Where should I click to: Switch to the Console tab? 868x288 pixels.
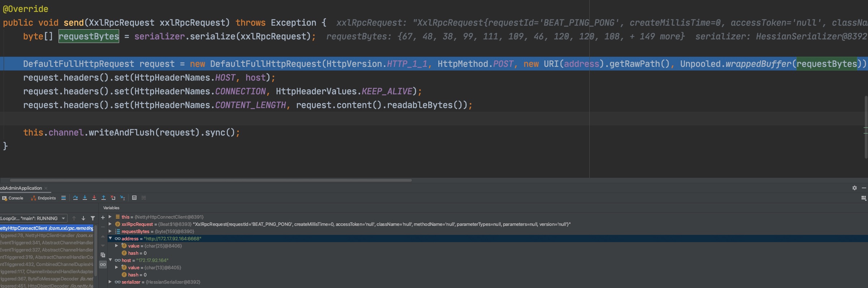click(x=13, y=198)
